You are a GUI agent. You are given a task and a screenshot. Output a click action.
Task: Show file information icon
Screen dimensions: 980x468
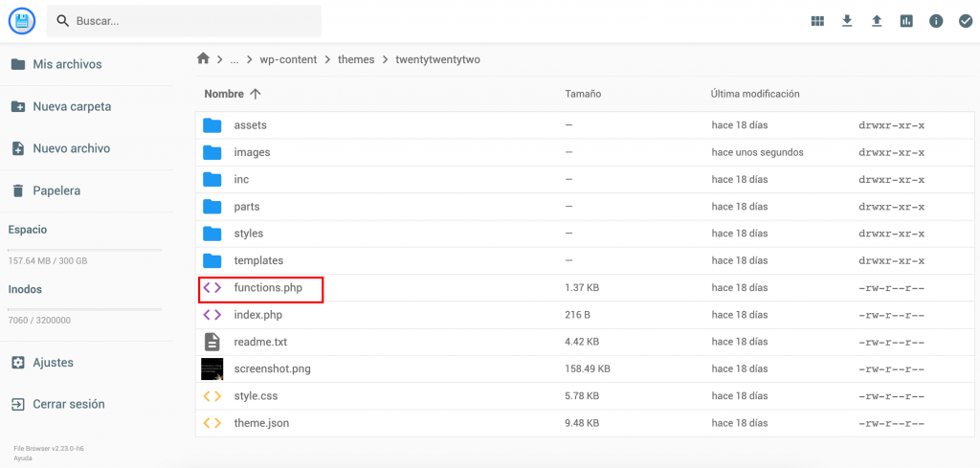pyautogui.click(x=936, y=21)
